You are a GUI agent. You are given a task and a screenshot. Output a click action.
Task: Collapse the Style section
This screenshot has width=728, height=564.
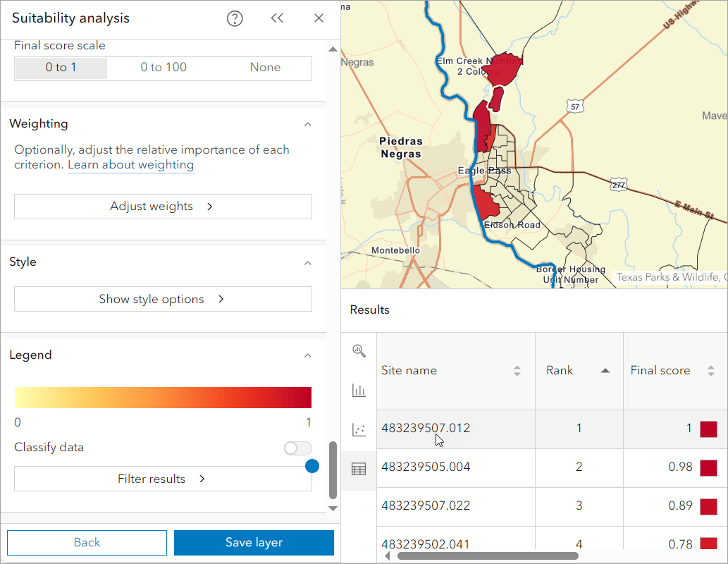tap(307, 262)
